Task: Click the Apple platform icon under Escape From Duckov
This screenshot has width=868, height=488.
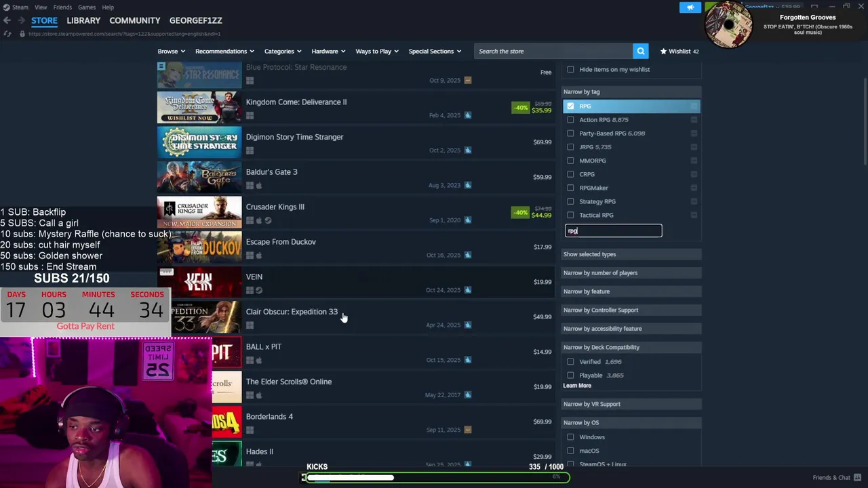Action: tap(259, 256)
